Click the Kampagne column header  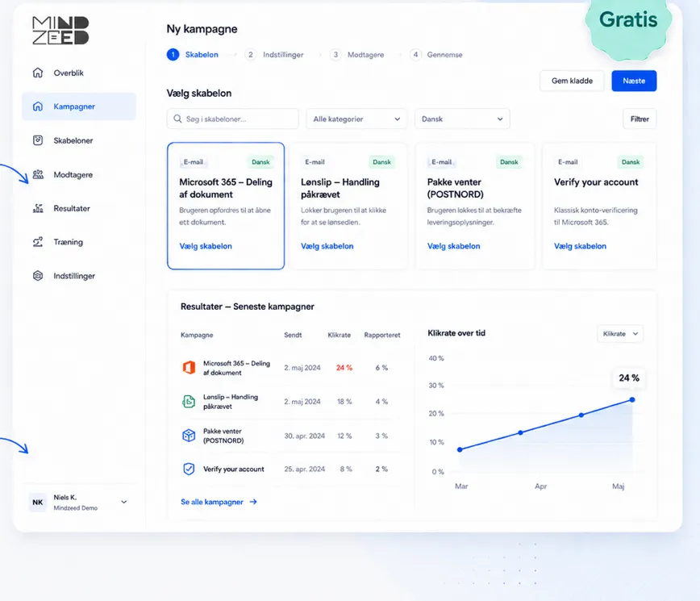[197, 335]
